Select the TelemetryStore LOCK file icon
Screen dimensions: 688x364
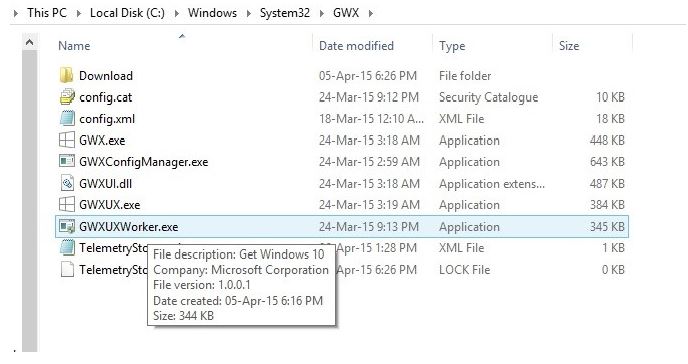[67, 269]
